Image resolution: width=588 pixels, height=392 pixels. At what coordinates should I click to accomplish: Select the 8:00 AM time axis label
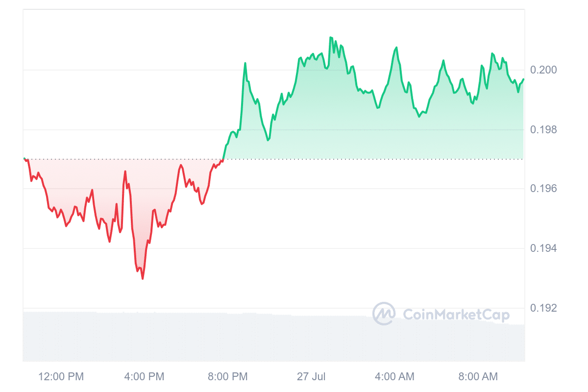pos(478,377)
